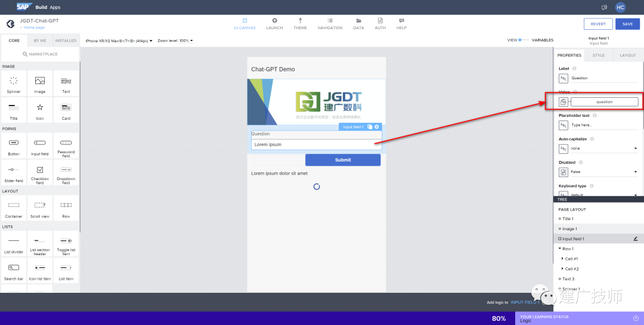Click the Save button
The image size is (644, 325).
[627, 24]
